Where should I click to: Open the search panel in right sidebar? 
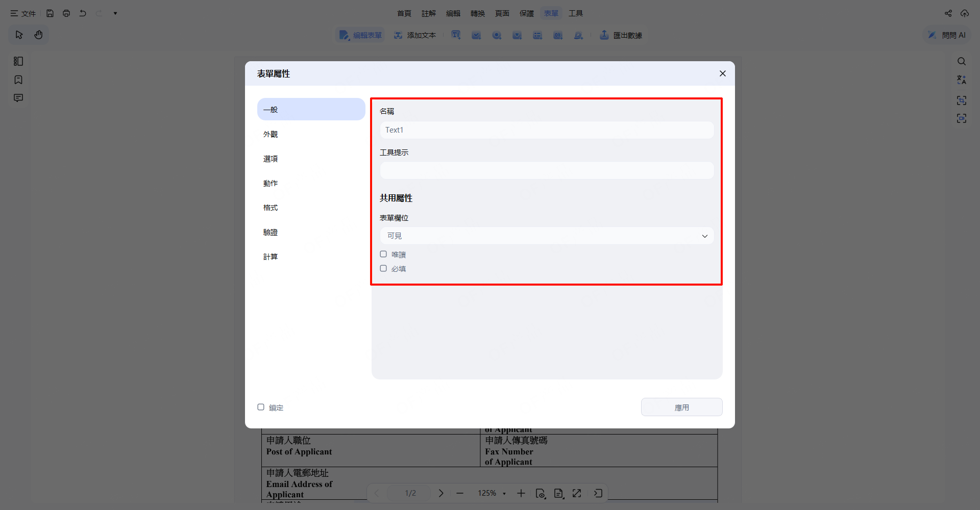pyautogui.click(x=962, y=61)
